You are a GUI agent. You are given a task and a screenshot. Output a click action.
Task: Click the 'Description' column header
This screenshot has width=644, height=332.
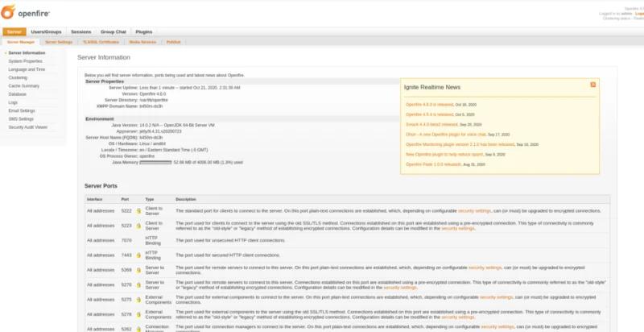186,199
